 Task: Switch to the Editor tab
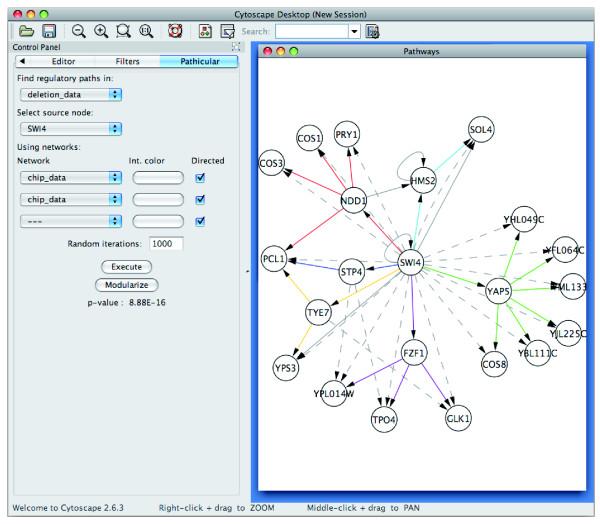click(x=63, y=61)
